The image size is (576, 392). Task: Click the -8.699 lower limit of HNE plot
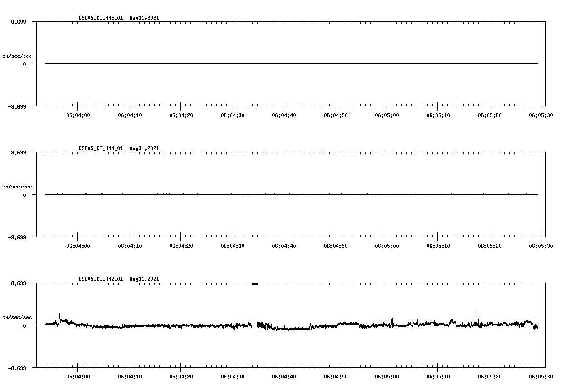pos(17,107)
